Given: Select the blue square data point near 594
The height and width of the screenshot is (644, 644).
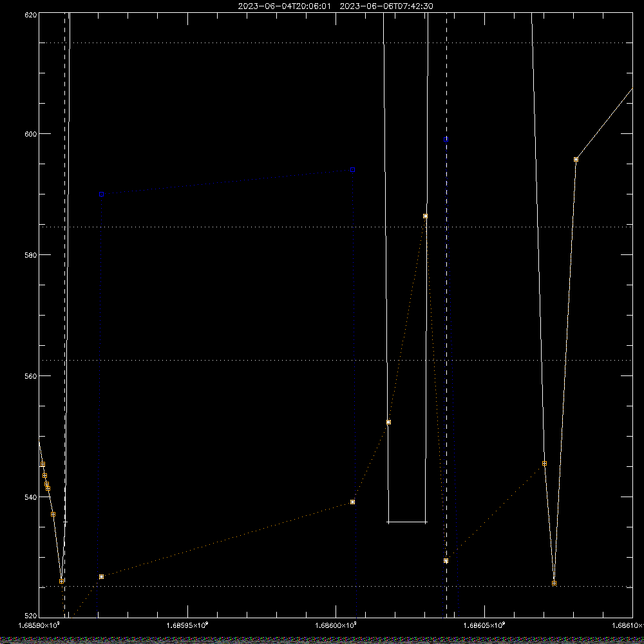Looking at the screenshot, I should point(352,169).
